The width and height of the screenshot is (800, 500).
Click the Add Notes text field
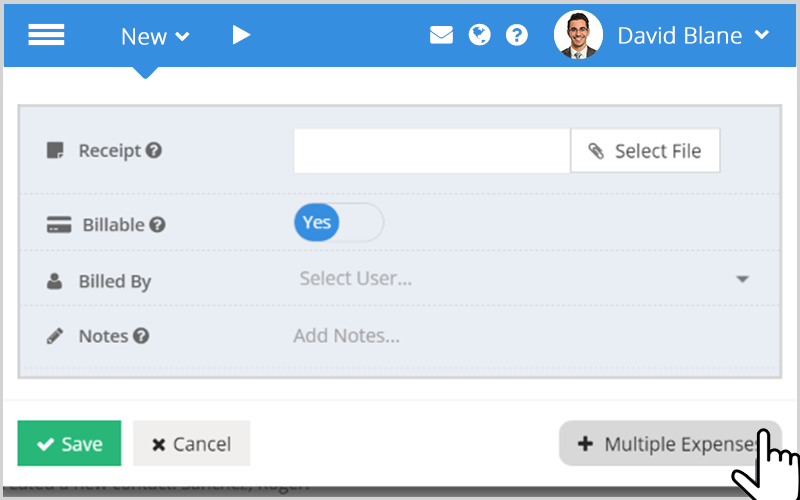pyautogui.click(x=526, y=336)
